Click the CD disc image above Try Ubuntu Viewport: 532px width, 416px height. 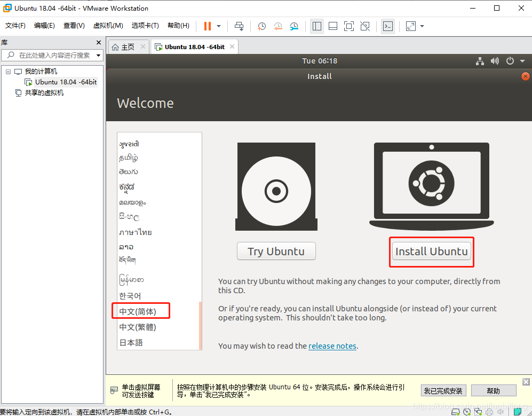point(276,186)
